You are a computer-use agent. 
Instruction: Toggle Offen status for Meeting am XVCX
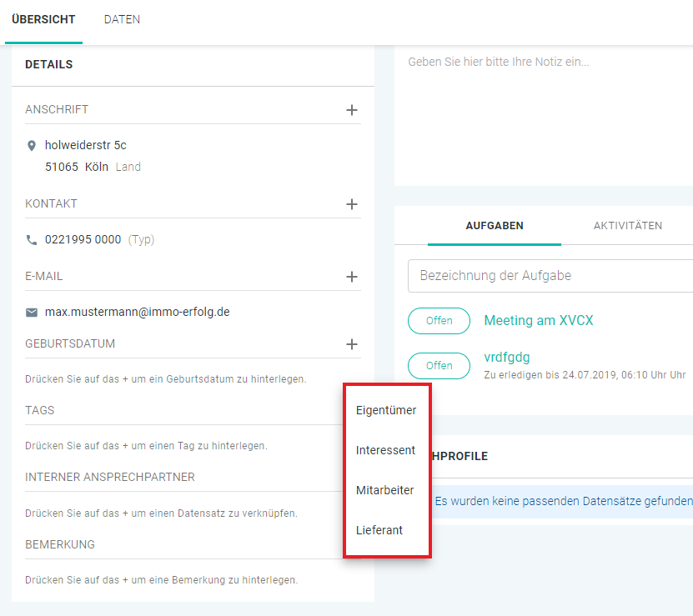click(x=439, y=321)
